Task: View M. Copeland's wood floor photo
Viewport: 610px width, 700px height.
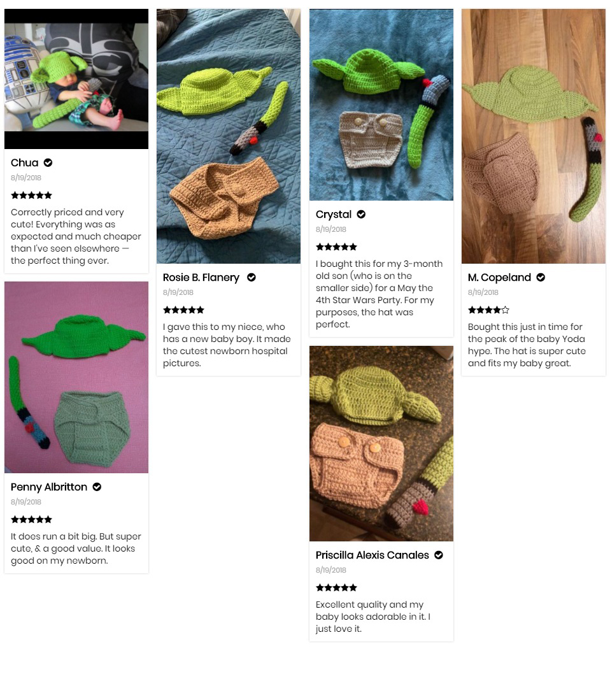Action: (533, 136)
